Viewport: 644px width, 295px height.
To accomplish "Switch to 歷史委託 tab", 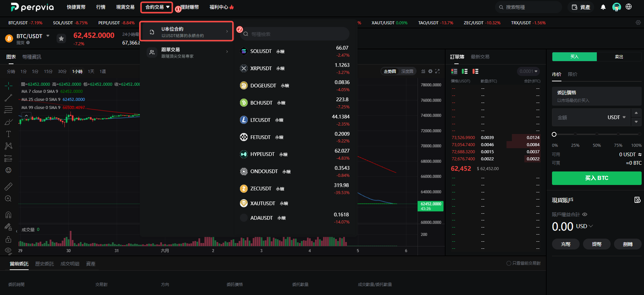I will tap(44, 264).
